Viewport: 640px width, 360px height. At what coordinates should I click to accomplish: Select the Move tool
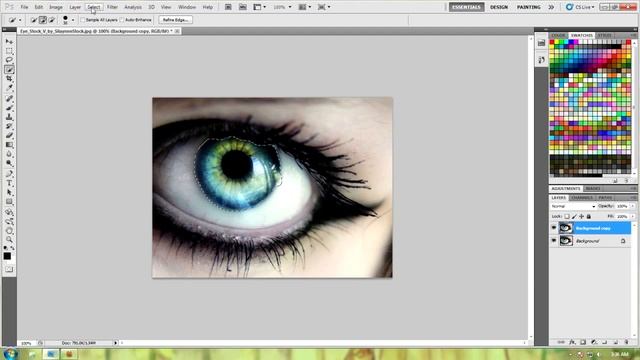point(9,42)
